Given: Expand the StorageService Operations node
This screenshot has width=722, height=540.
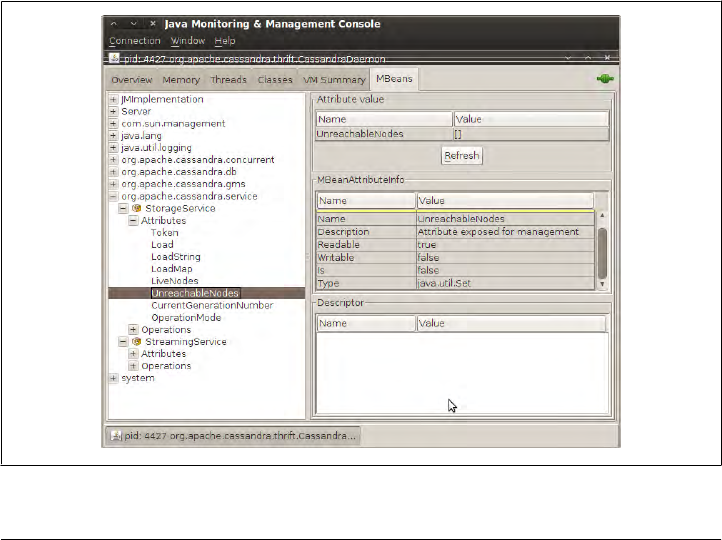Looking at the screenshot, I should coord(133,330).
